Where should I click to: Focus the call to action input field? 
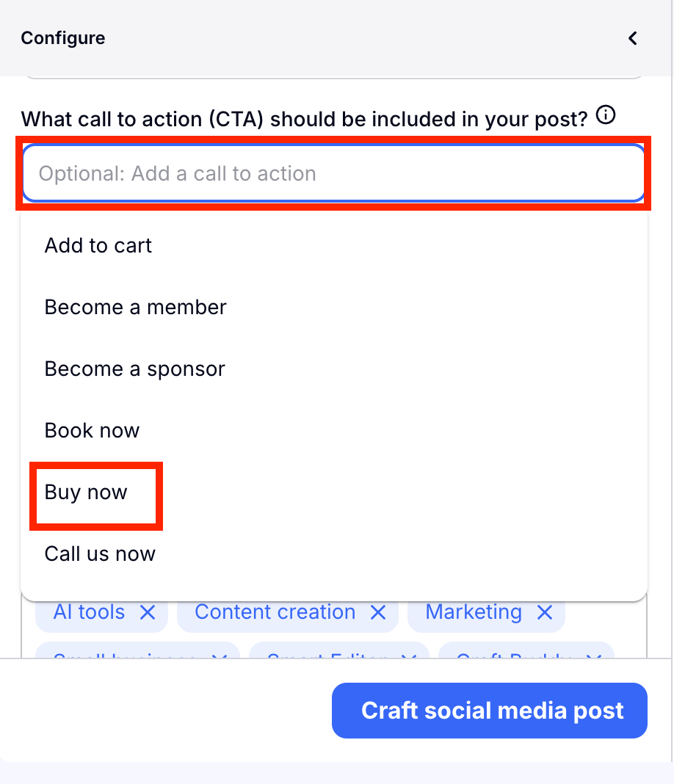(333, 174)
